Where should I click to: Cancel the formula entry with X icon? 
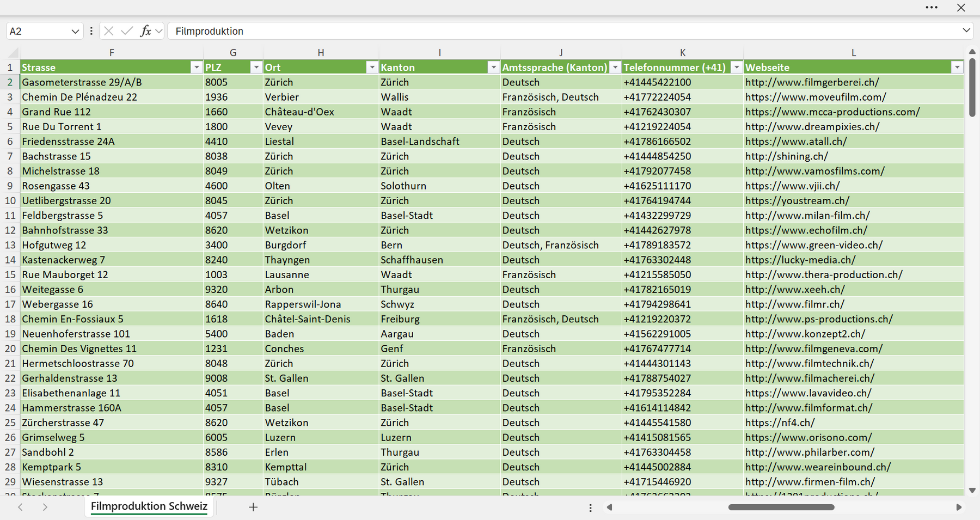click(109, 31)
